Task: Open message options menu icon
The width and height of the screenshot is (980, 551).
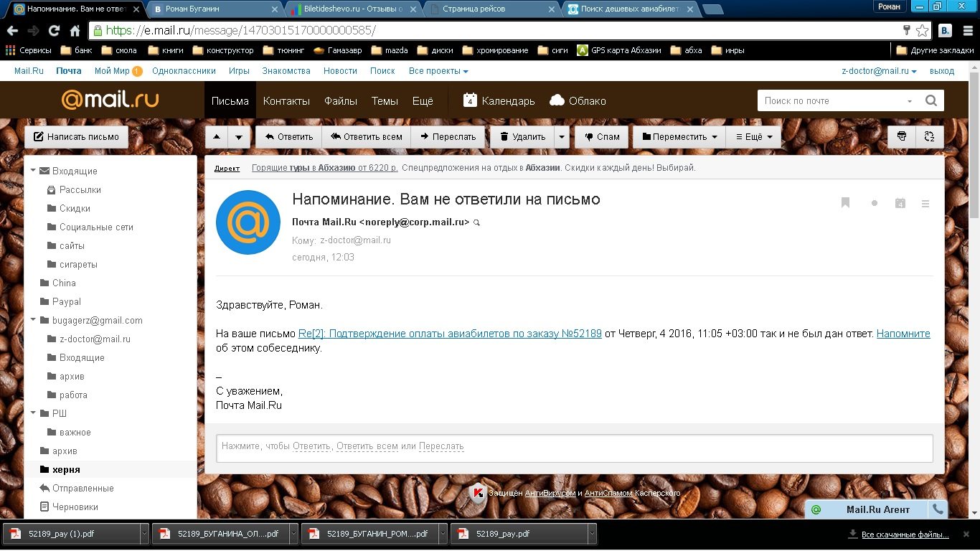Action: pos(925,204)
